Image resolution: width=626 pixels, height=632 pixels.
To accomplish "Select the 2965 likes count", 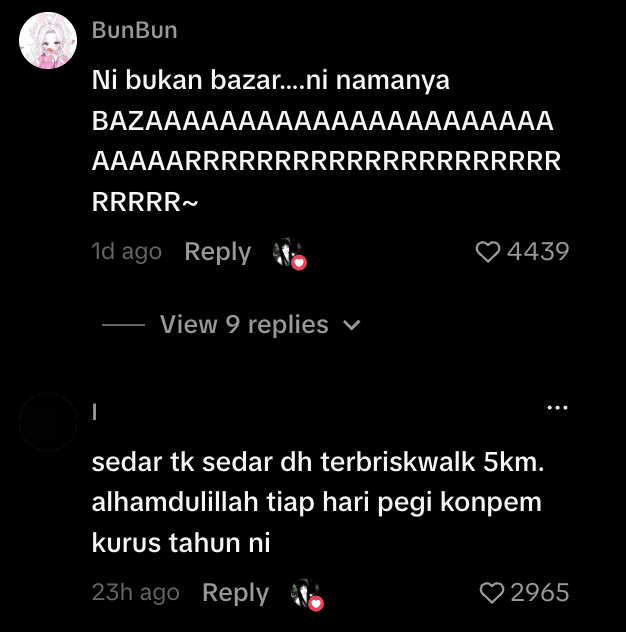I will [540, 592].
